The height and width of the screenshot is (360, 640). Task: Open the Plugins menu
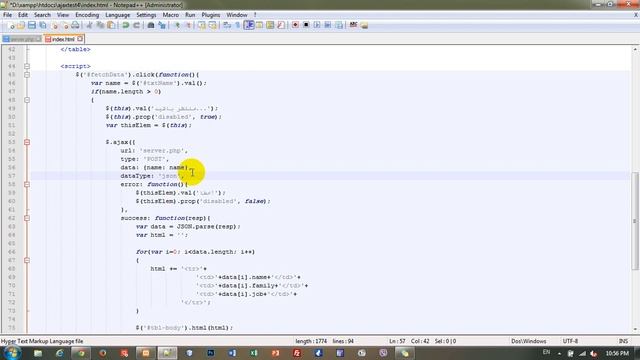coord(211,15)
